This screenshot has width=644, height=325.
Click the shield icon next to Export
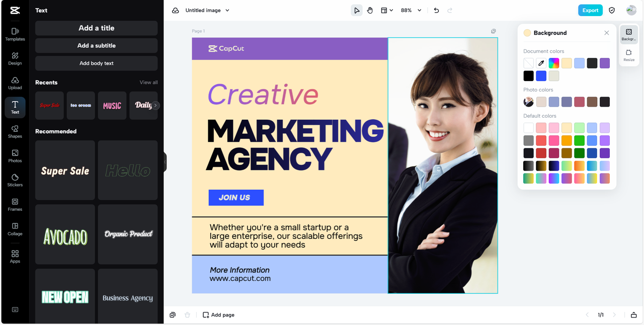tap(612, 10)
